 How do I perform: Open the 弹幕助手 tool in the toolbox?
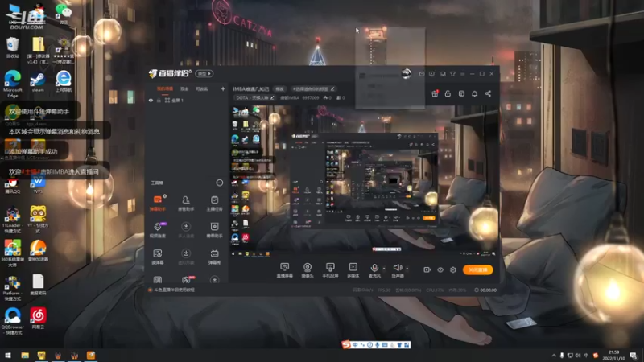pyautogui.click(x=157, y=203)
